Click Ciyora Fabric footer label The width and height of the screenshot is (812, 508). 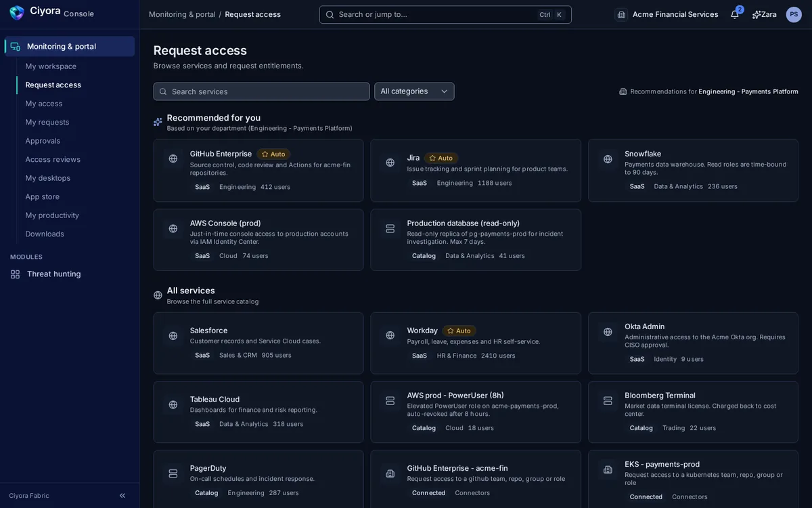(29, 496)
